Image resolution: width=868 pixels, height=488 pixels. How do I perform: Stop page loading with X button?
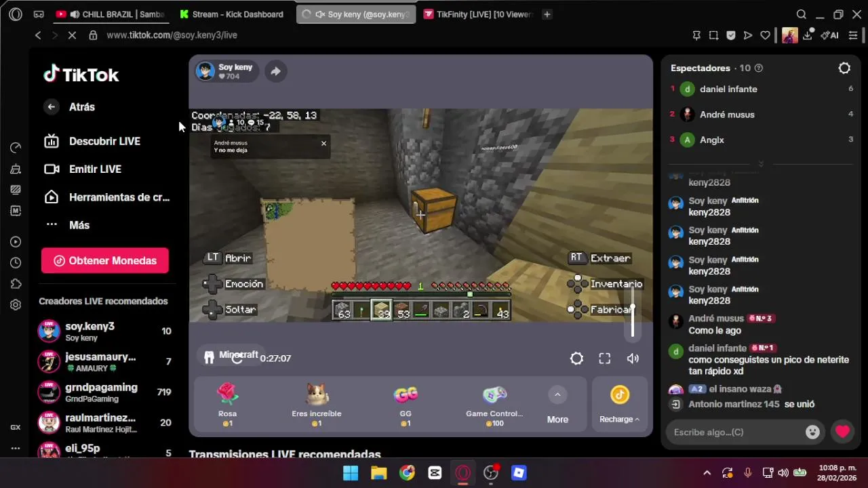click(72, 35)
